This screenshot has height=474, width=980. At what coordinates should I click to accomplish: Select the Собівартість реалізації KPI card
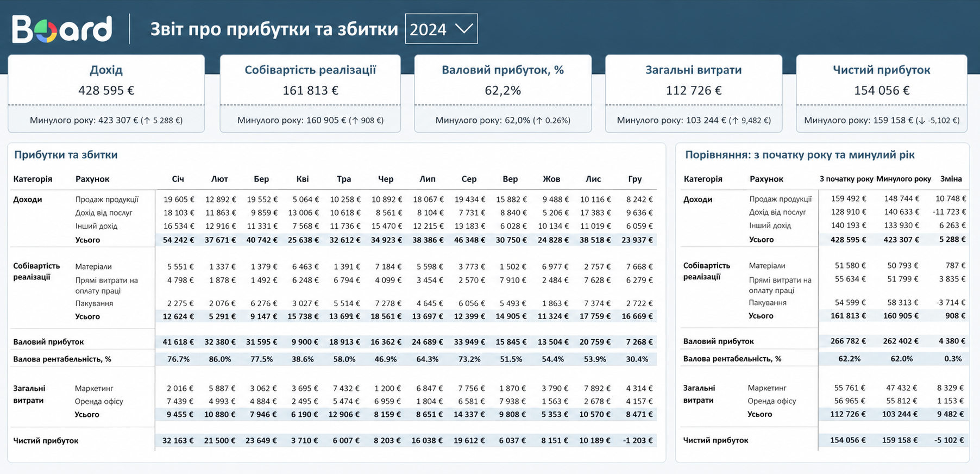pos(310,93)
